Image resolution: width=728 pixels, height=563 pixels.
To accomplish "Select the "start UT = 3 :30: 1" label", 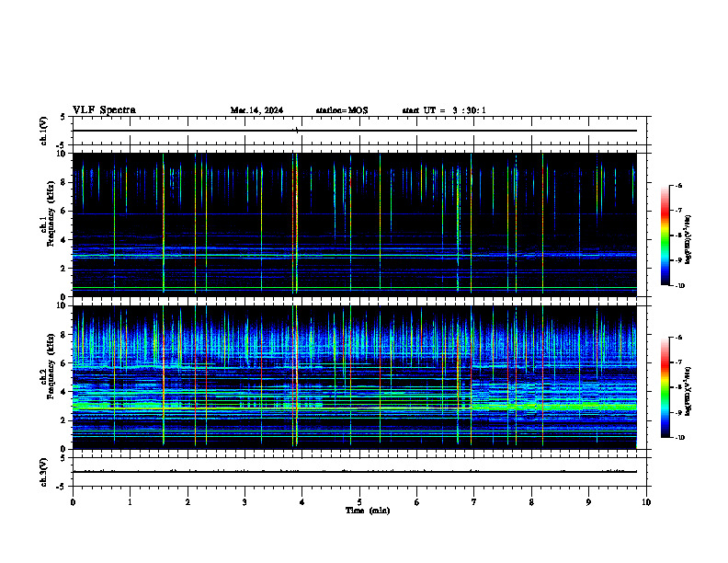I will pyautogui.click(x=444, y=110).
